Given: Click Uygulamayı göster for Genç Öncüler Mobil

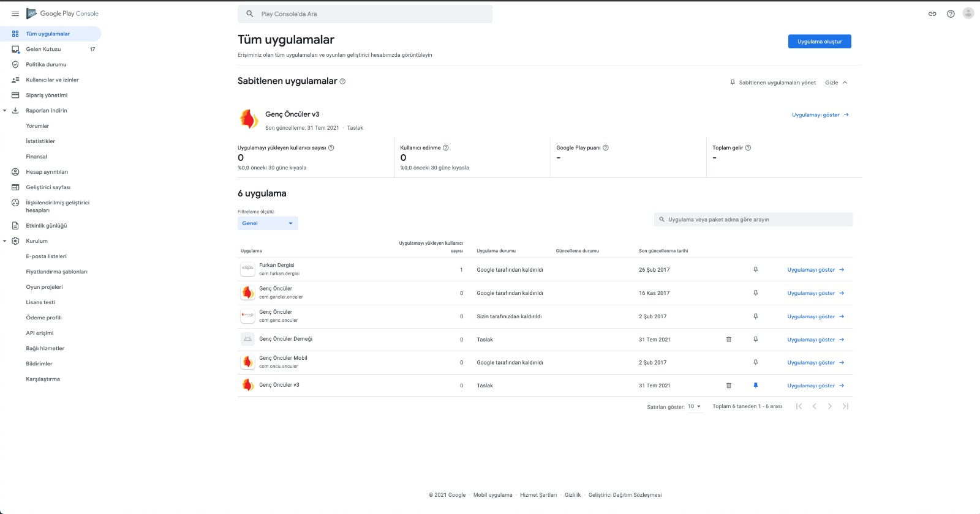Looking at the screenshot, I should (816, 363).
